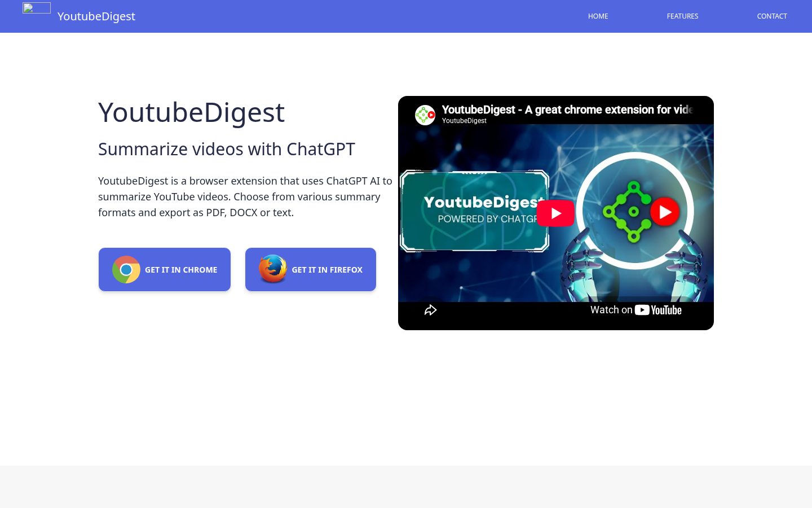Click the GET IT IN CHROME button
The height and width of the screenshot is (508, 812).
click(165, 270)
